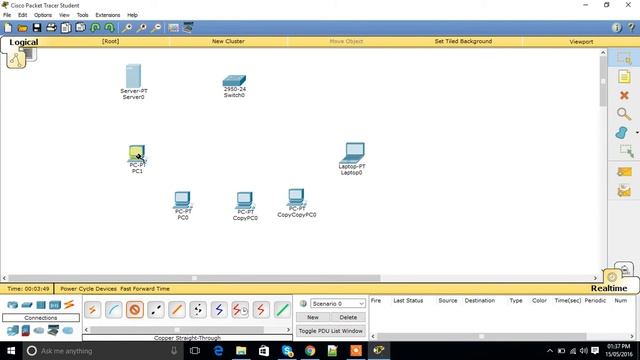Click Toggle PDU List Window button
The image size is (640, 360).
point(331,331)
